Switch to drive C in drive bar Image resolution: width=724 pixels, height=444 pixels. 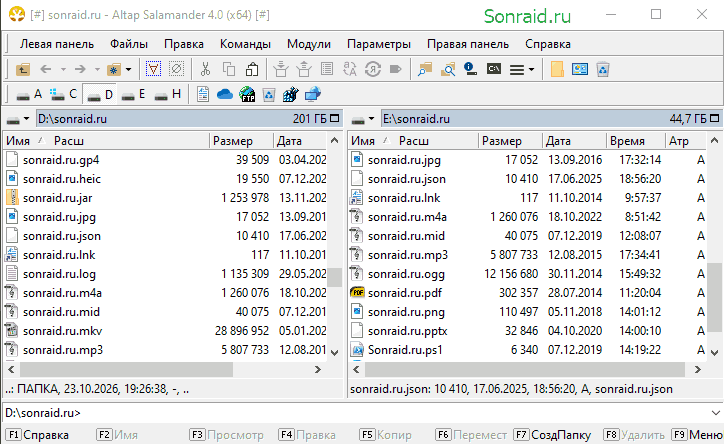coord(64,95)
